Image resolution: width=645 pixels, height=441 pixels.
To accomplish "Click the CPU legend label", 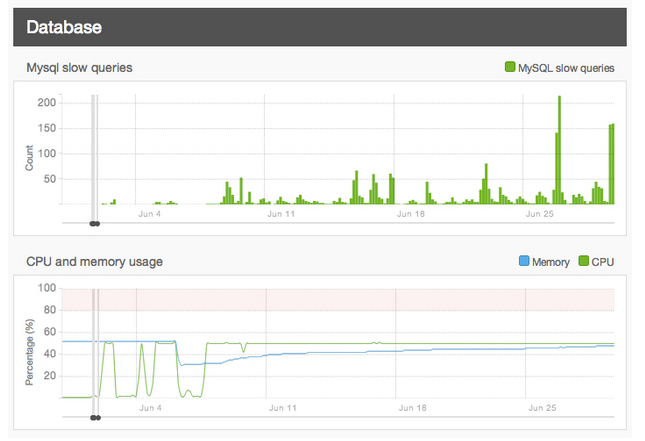I will tap(603, 262).
